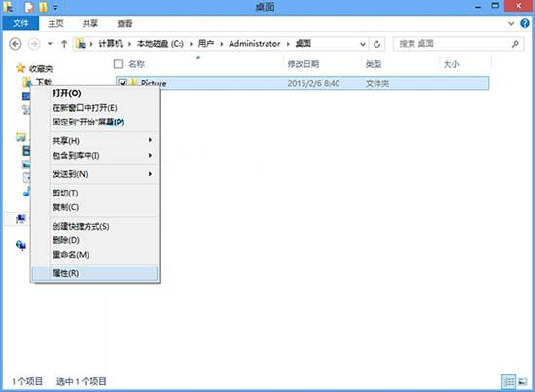535x392 pixels.
Task: Click the 文件 button
Action: [20, 23]
